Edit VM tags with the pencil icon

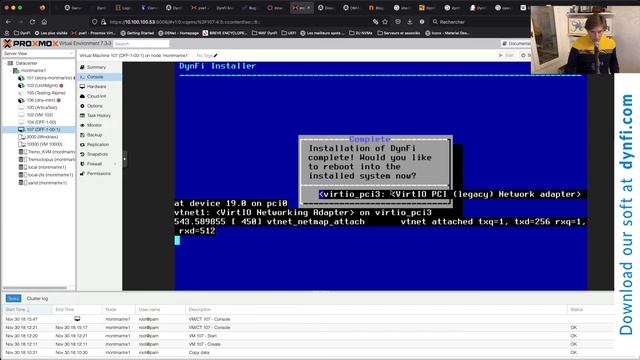pyautogui.click(x=216, y=56)
